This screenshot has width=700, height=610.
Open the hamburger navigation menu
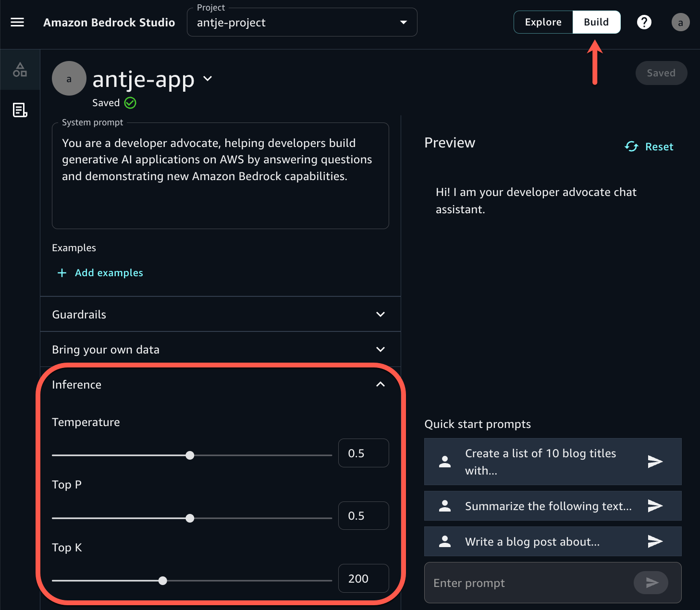(x=17, y=22)
